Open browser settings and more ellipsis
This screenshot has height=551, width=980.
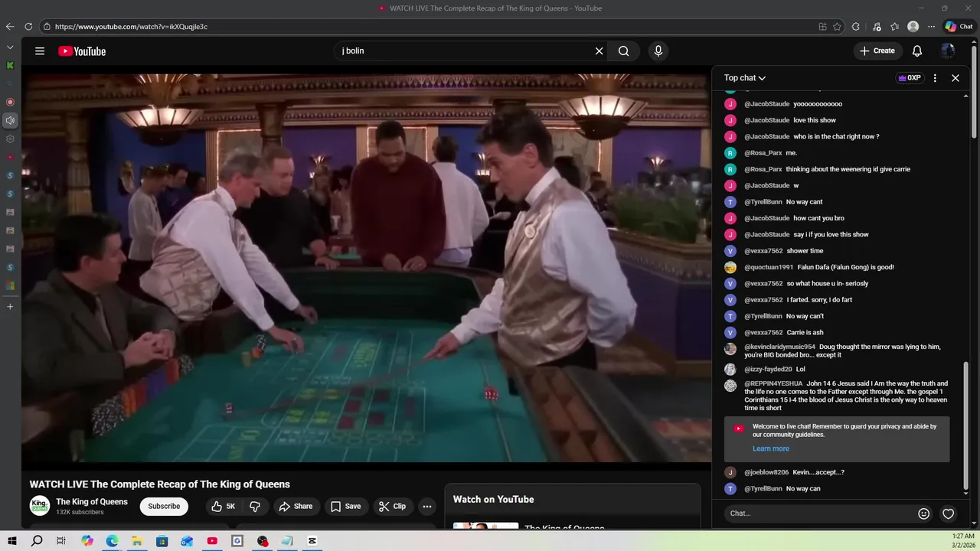(931, 27)
